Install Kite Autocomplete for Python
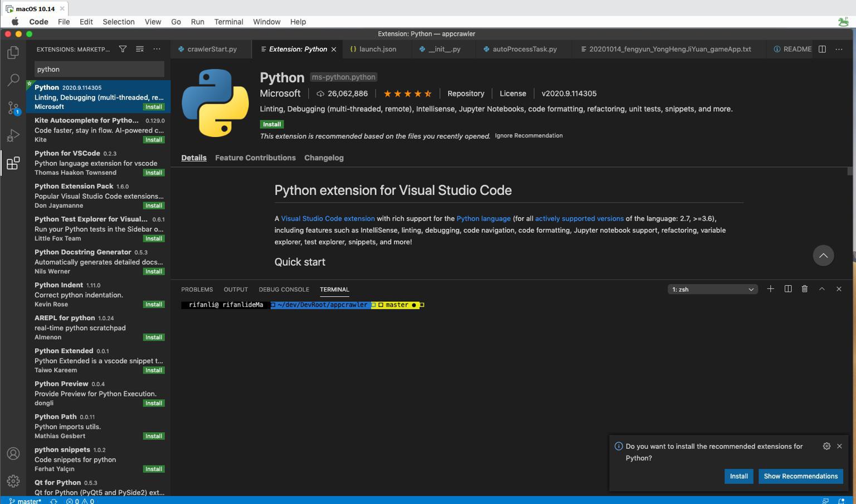The width and height of the screenshot is (856, 504). pos(153,140)
